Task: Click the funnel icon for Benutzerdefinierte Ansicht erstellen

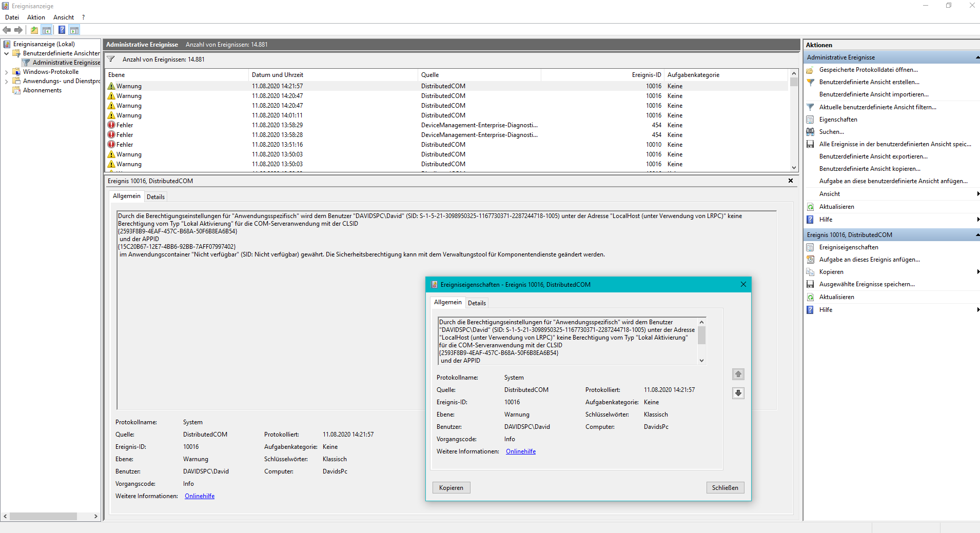Action: [810, 82]
